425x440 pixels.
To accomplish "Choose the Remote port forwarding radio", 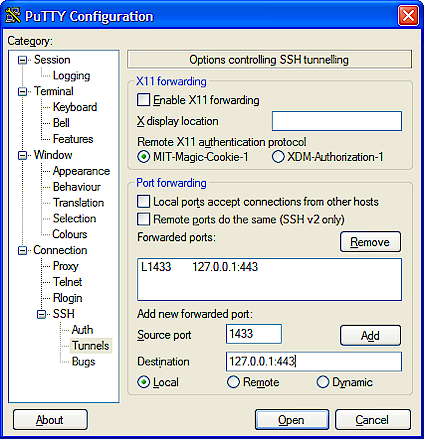I will 233,382.
